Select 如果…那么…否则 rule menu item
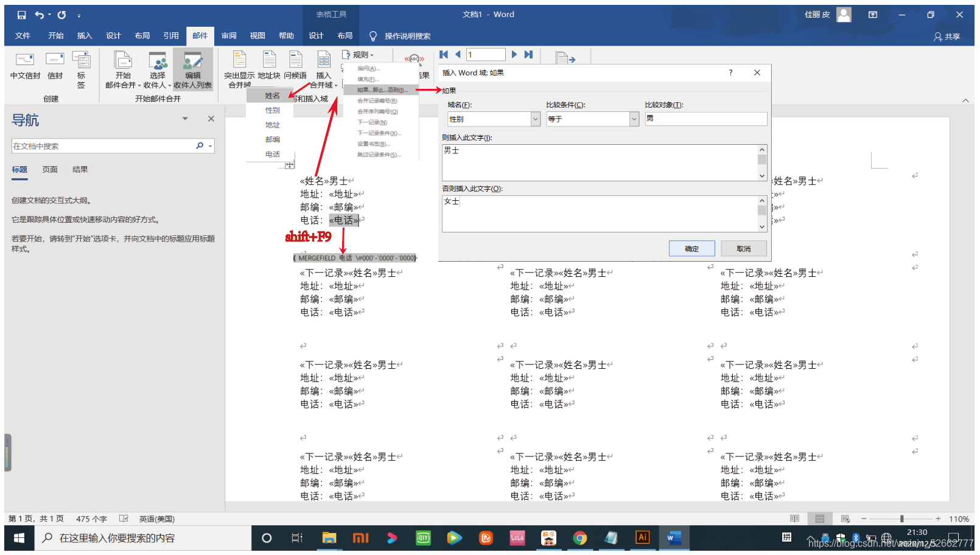The image size is (980, 555). click(381, 90)
